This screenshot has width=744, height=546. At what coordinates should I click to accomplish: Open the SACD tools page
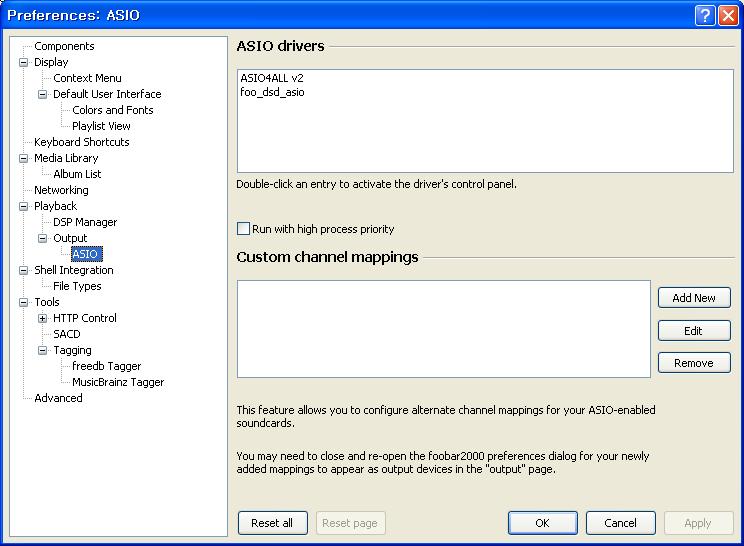(67, 334)
